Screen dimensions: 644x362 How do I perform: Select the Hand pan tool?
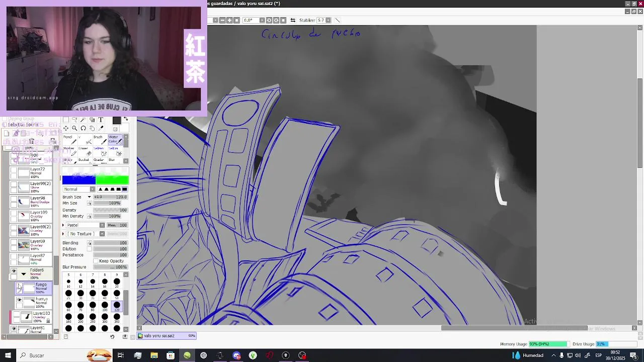[92, 128]
